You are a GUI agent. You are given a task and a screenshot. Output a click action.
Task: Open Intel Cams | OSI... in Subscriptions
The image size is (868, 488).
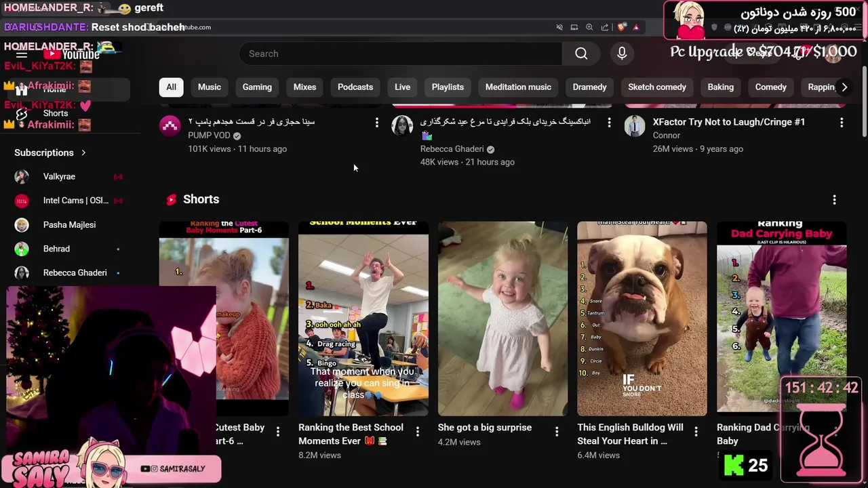coord(76,201)
